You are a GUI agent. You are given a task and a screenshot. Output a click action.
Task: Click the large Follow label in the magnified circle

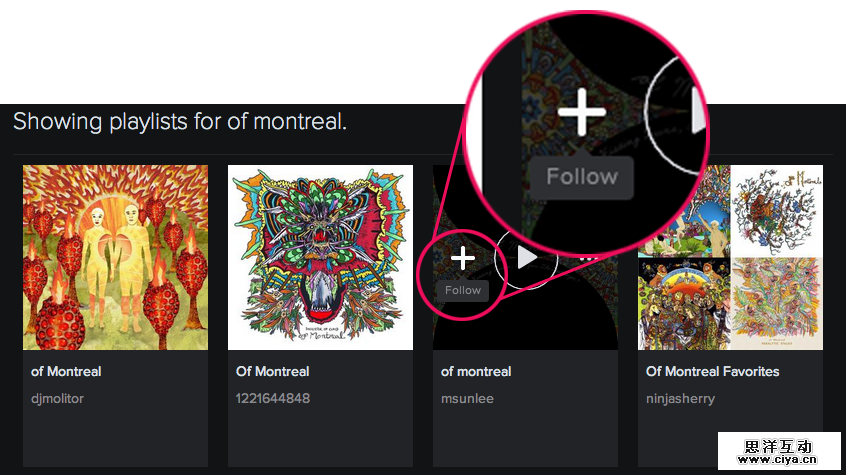[582, 177]
